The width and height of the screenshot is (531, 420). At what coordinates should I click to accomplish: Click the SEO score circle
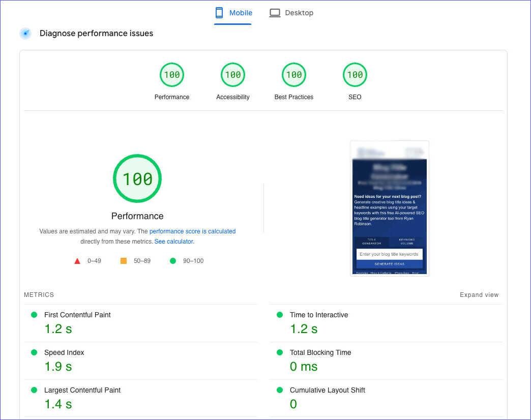355,74
